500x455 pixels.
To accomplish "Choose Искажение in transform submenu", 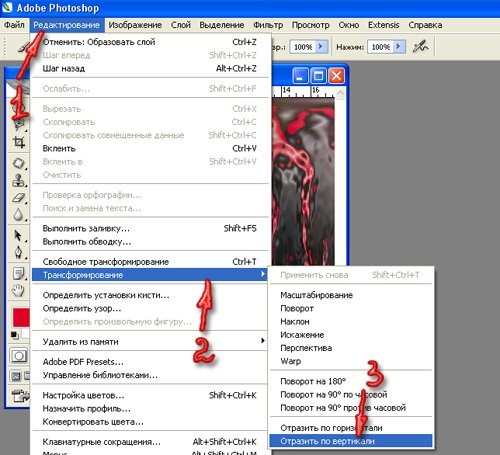I will (351, 335).
